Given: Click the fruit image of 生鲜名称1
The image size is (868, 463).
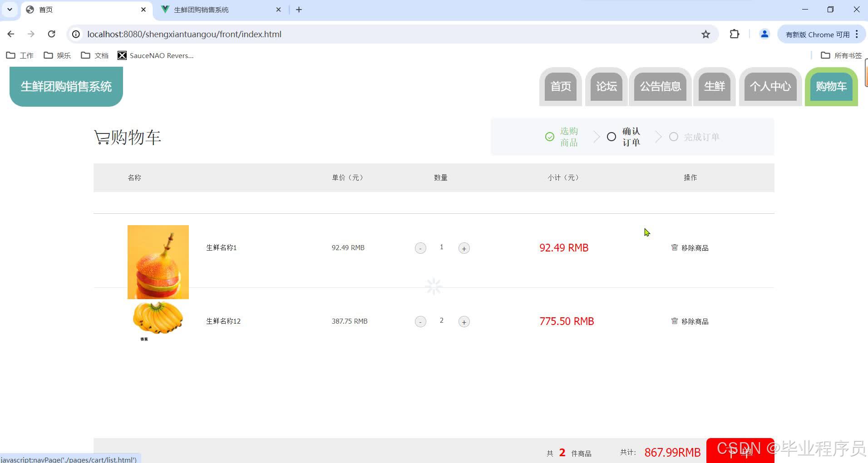Looking at the screenshot, I should click(x=158, y=262).
